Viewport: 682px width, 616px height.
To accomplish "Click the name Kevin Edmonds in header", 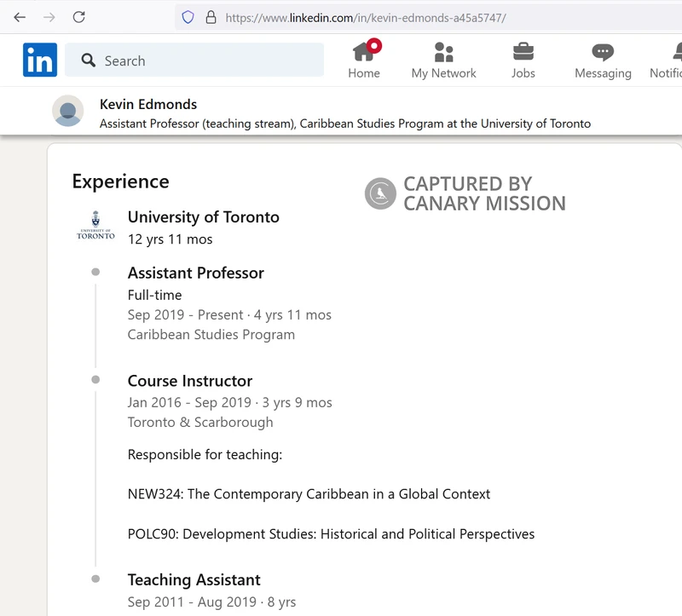I will tap(148, 104).
